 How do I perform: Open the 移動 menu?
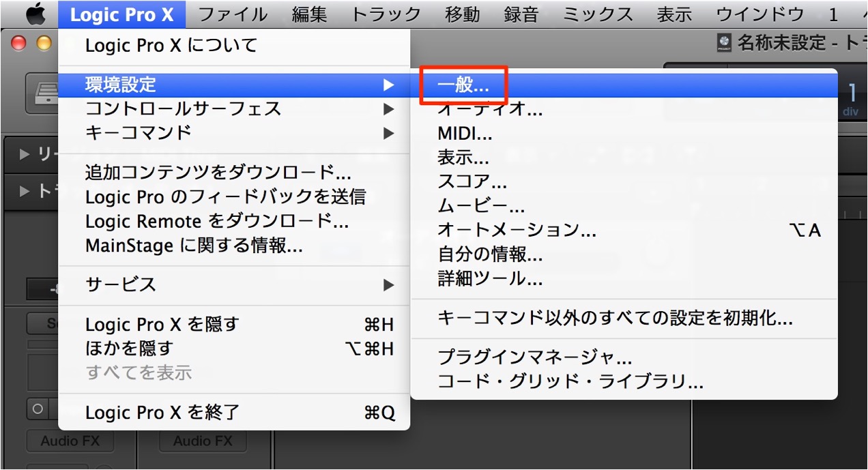463,14
